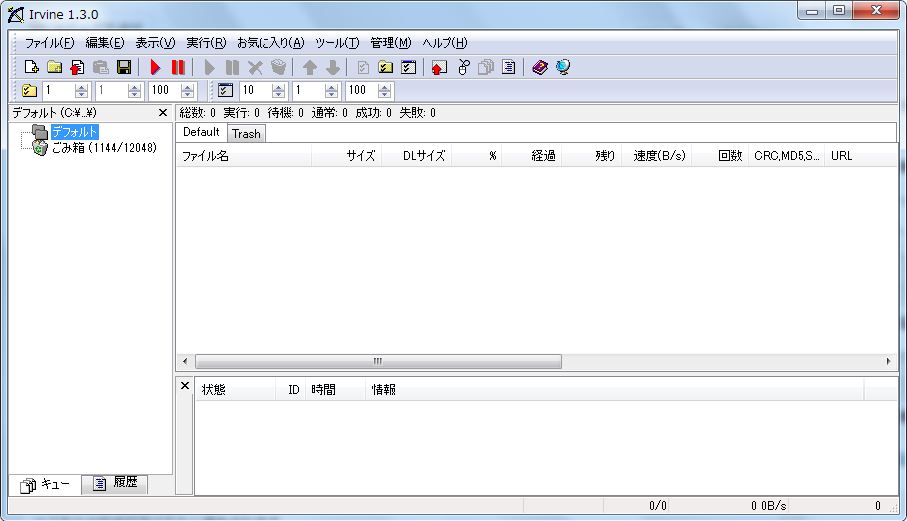Switch to the Default tab

[201, 132]
